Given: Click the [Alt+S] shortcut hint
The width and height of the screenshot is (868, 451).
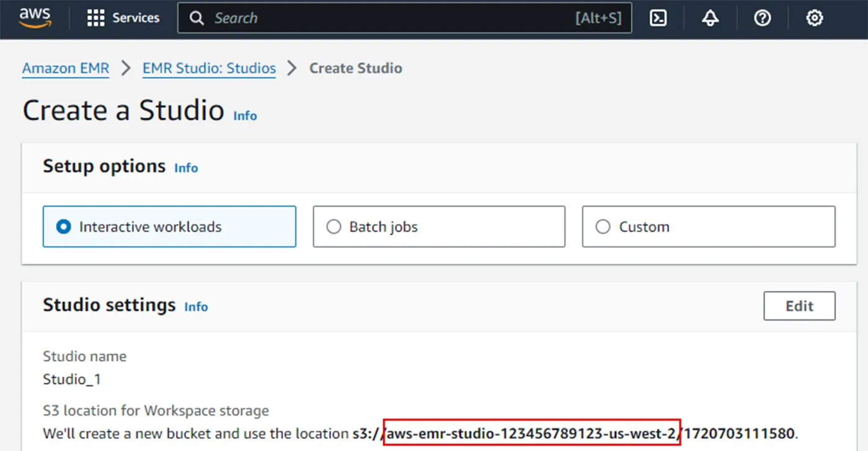Looking at the screenshot, I should click(598, 18).
